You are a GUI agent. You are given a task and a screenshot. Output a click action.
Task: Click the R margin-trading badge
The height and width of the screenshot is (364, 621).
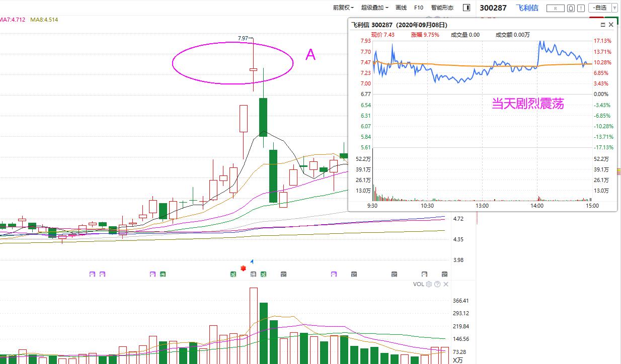556,8
